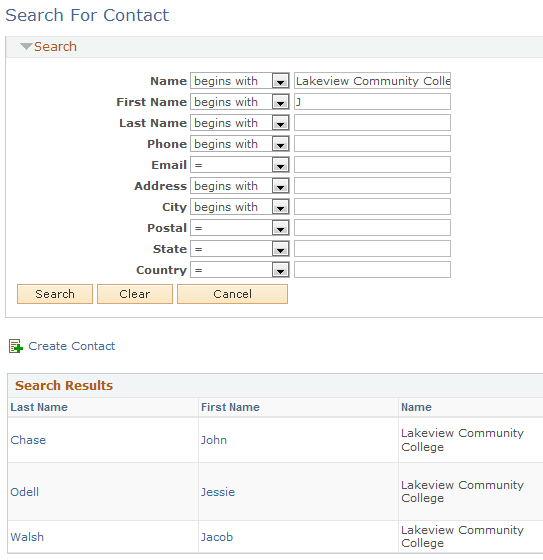This screenshot has width=543, height=560.
Task: Click Lakeview Community College in Odell row
Action: click(462, 491)
